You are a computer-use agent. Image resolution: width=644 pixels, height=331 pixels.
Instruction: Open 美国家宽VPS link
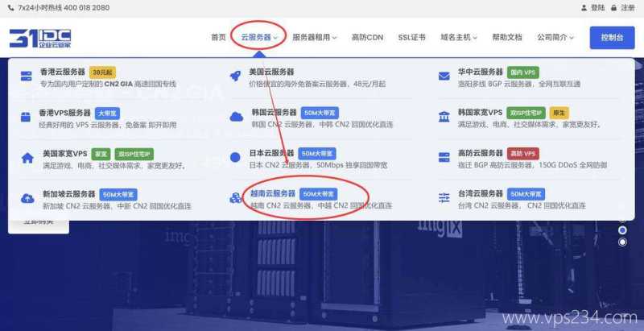(x=65, y=153)
